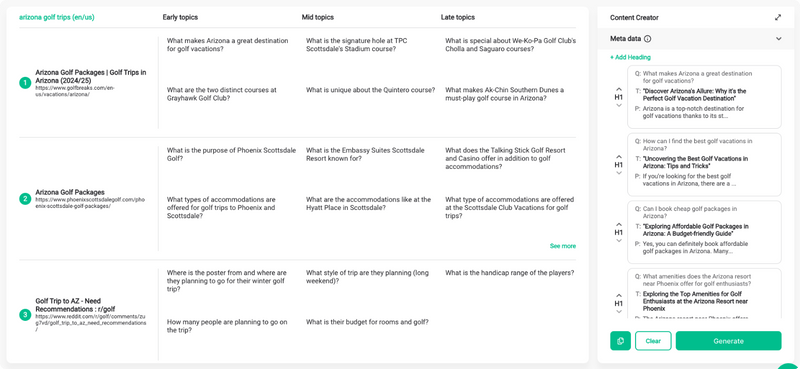Open the Early topics column header
The image size is (800, 369).
(180, 17)
